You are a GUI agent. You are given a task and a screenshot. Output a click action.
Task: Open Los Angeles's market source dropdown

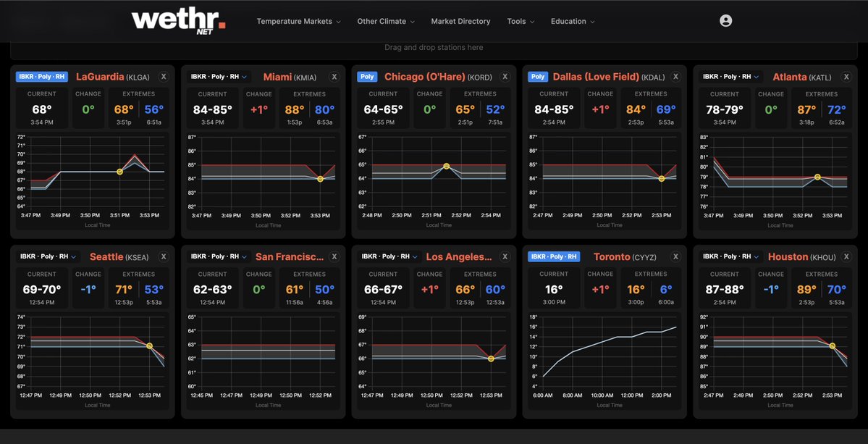pos(389,256)
